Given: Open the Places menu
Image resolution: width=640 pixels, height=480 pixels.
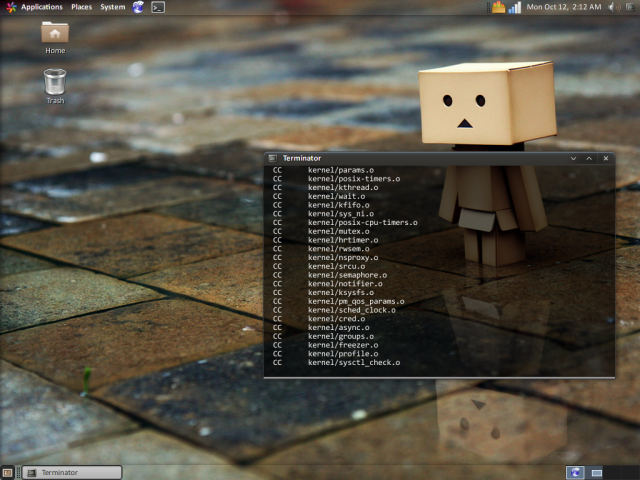Looking at the screenshot, I should coord(81,7).
